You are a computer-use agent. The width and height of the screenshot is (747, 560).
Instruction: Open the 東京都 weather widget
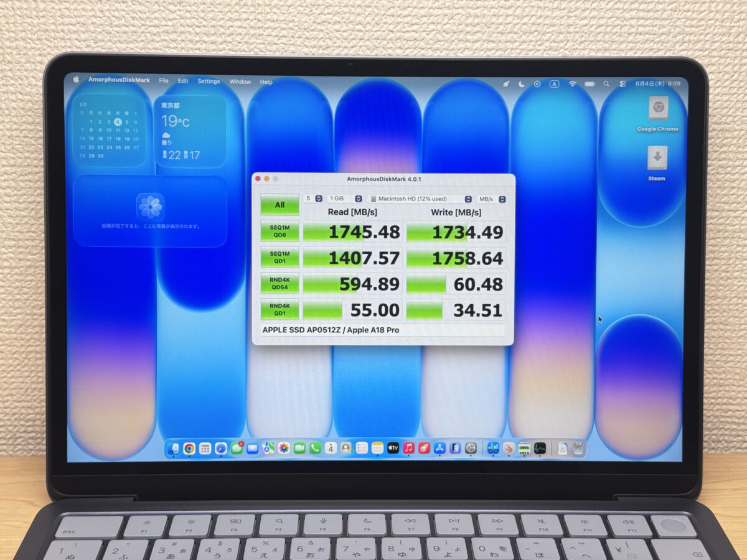click(190, 131)
